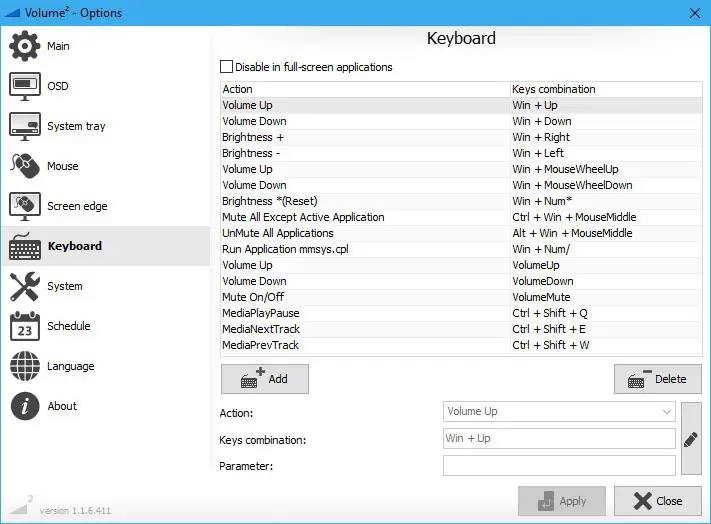Select the System tray icon
Viewport: 711px width, 524px height.
coord(24,126)
